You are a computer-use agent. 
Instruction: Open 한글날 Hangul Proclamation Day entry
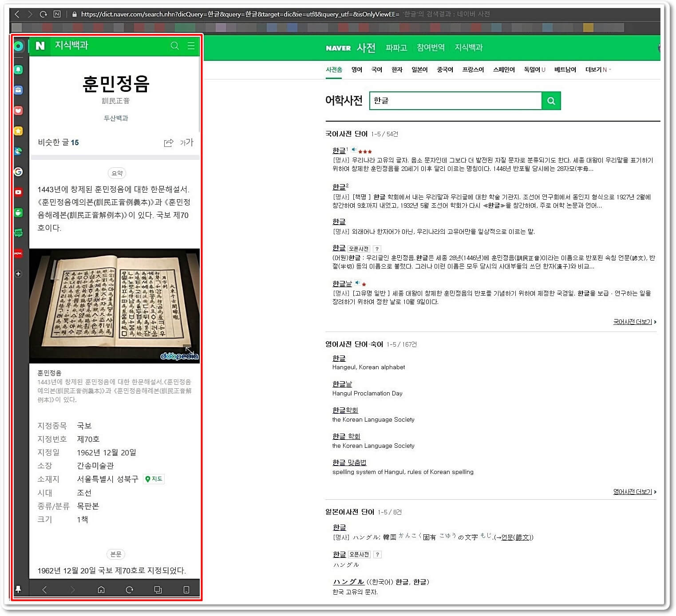(342, 384)
